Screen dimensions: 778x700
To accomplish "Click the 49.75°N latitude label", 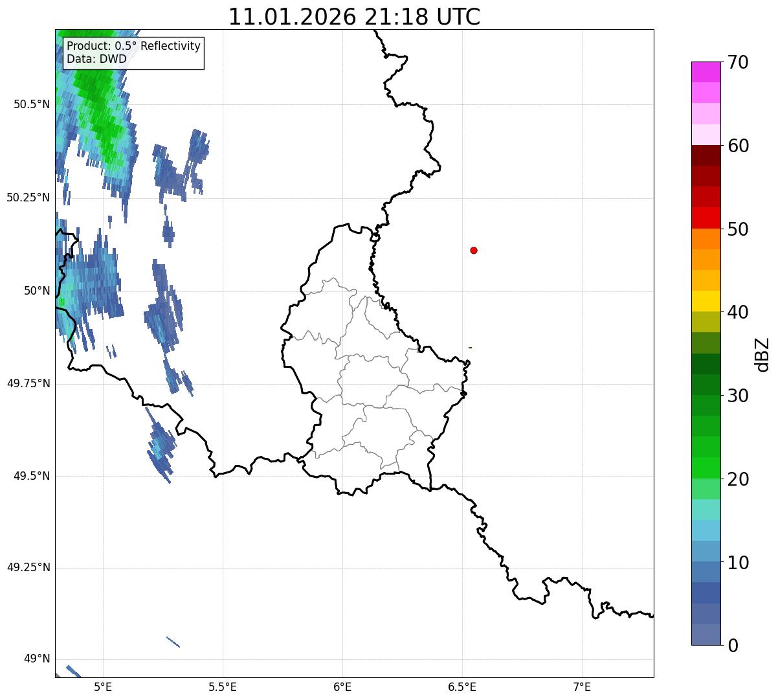I will (28, 383).
